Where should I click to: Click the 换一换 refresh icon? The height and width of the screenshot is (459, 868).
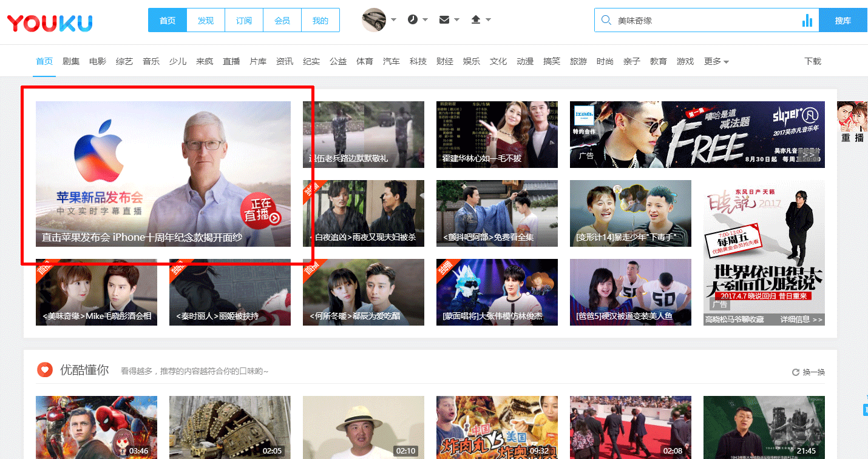pos(796,372)
